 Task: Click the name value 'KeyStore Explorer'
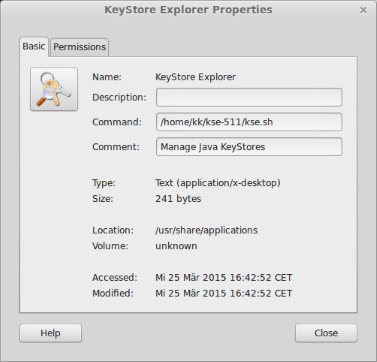(x=196, y=77)
